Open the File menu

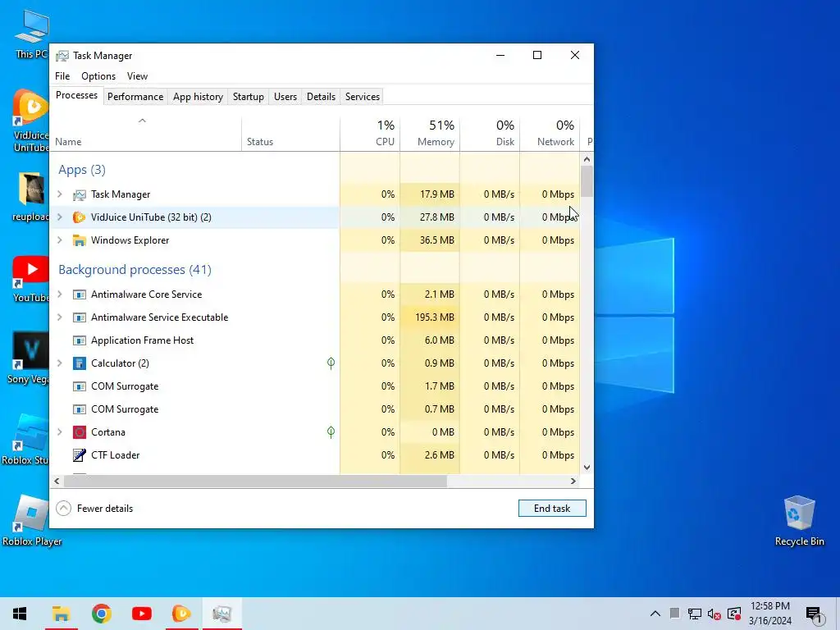pyautogui.click(x=62, y=76)
